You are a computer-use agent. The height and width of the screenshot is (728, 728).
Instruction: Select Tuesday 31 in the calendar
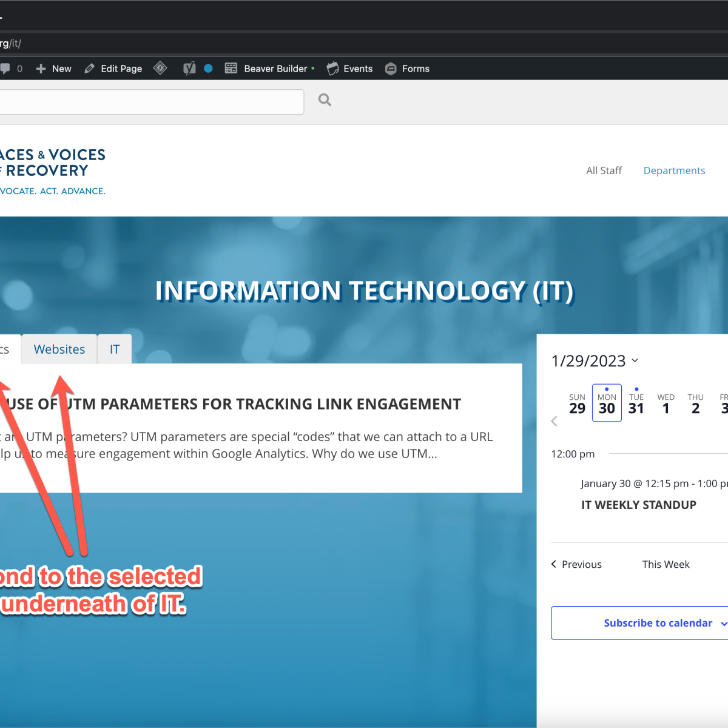pos(636,403)
